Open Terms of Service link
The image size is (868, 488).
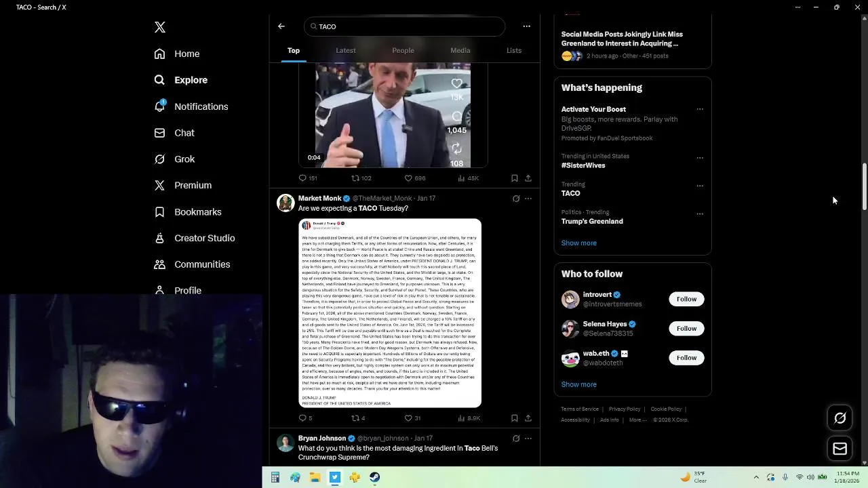tap(580, 409)
